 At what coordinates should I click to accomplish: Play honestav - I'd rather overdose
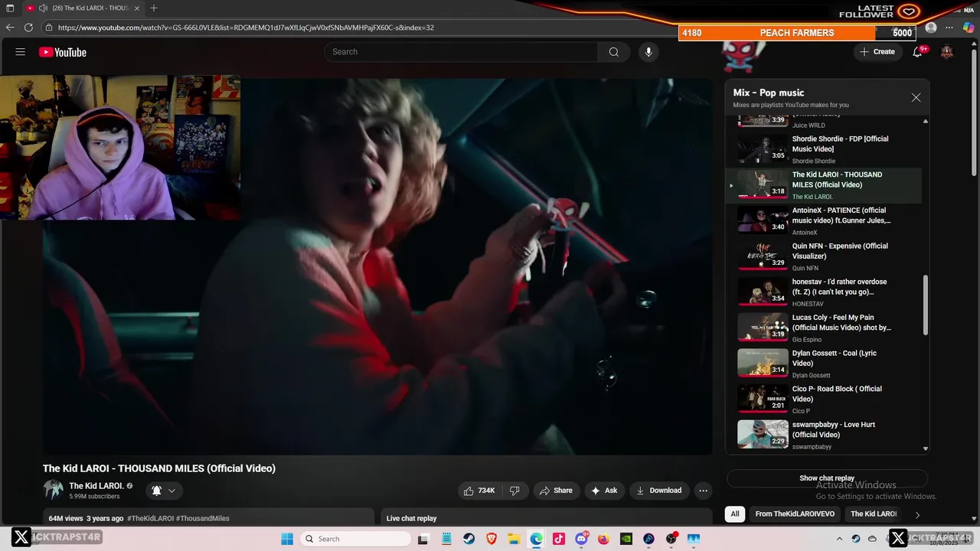[823, 292]
